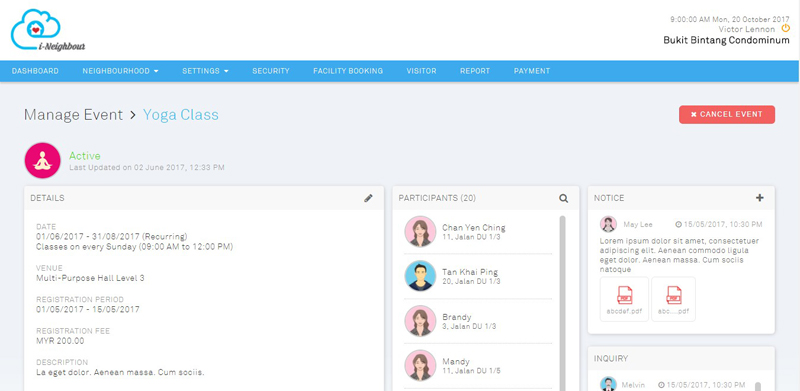Click the Multi-Purpose Hall Level 3 venue
Image resolution: width=800 pixels, height=391 pixels.
(x=90, y=278)
